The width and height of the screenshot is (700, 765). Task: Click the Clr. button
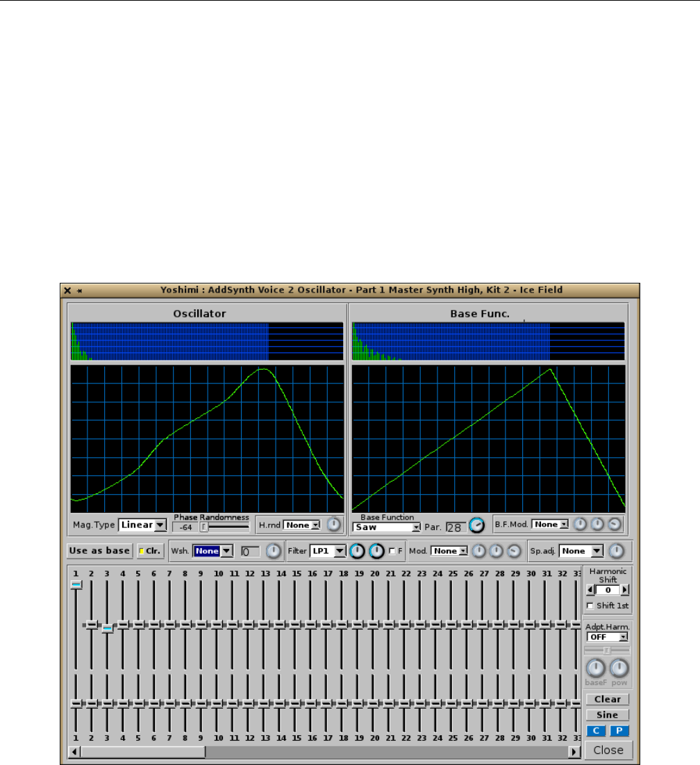pos(150,551)
